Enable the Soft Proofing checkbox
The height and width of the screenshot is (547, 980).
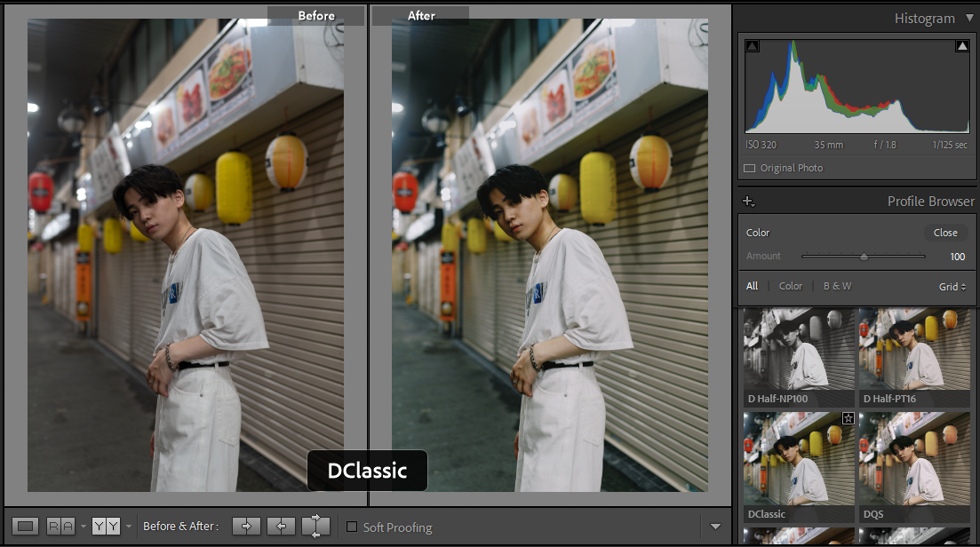(352, 527)
